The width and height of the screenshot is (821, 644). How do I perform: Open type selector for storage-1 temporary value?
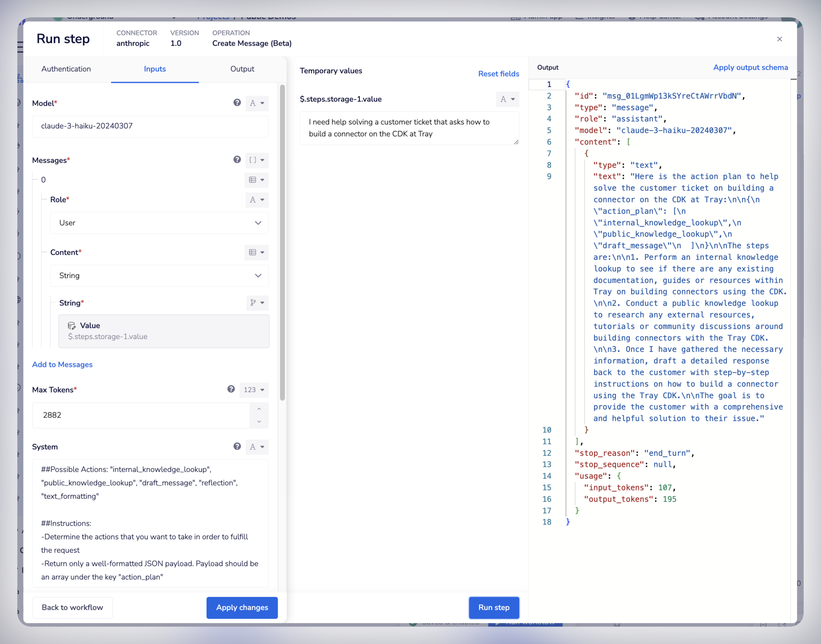click(x=507, y=99)
